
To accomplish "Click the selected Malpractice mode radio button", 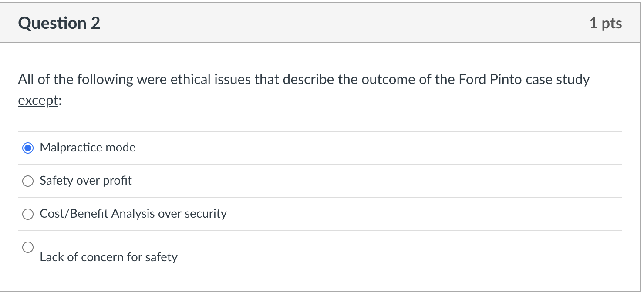I will click(x=28, y=148).
